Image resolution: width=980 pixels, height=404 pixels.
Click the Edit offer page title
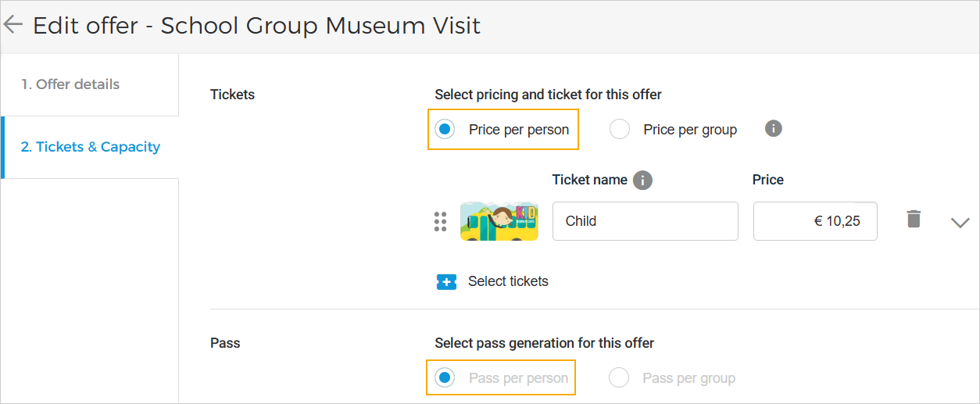pos(256,26)
